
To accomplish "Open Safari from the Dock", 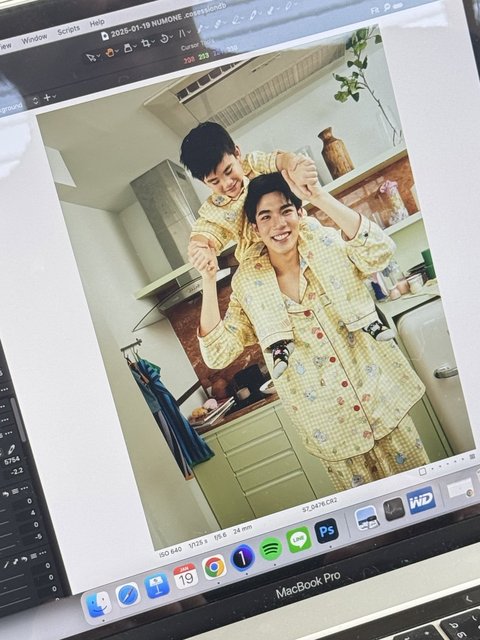I will coord(128,595).
